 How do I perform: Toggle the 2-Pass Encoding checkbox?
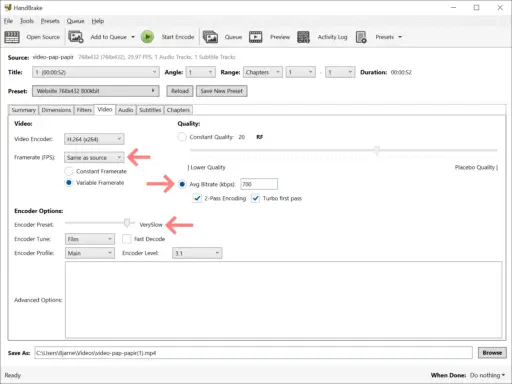click(197, 198)
